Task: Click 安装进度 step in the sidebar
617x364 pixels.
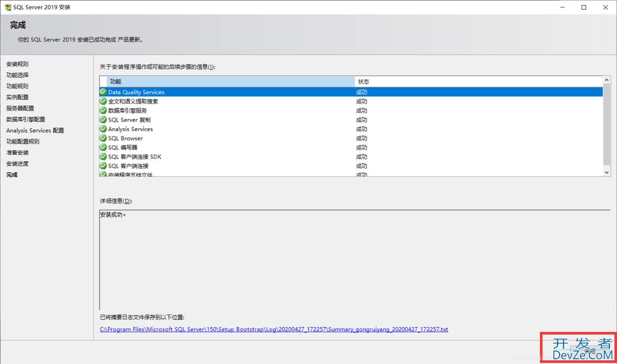Action: coord(17,164)
